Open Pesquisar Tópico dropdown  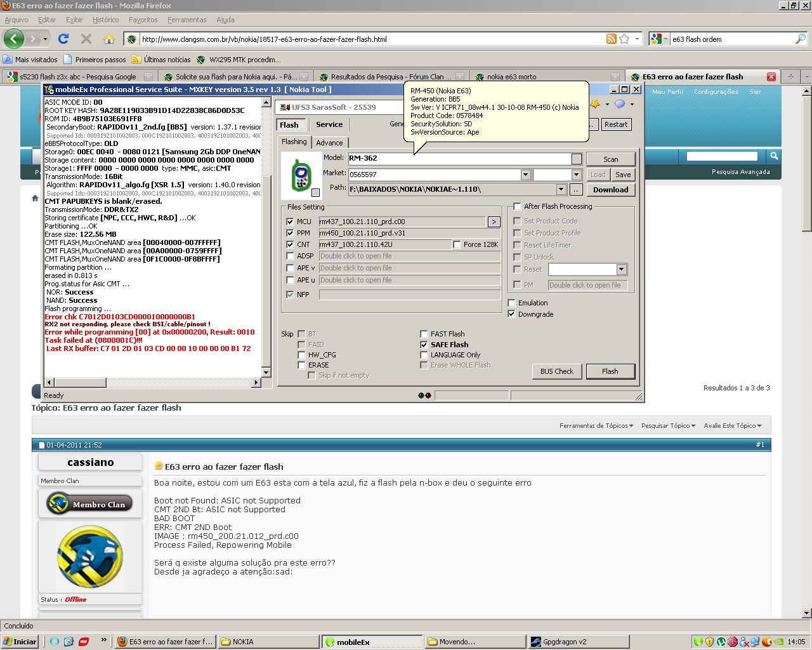tap(668, 426)
